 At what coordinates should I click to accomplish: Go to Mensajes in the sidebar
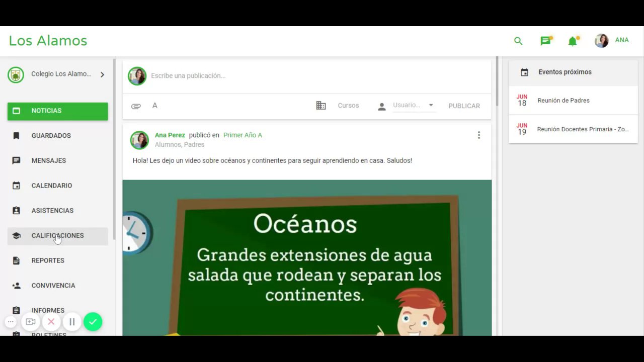click(x=57, y=161)
